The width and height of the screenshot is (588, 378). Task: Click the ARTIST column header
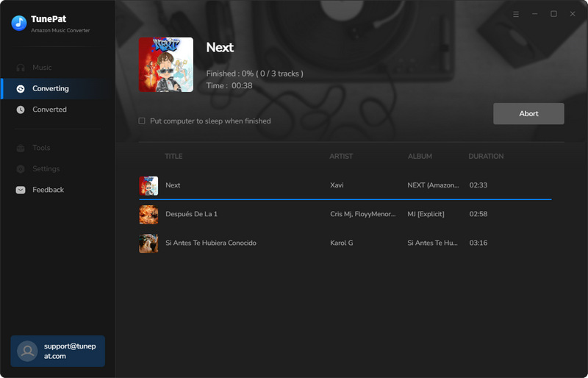click(x=341, y=156)
